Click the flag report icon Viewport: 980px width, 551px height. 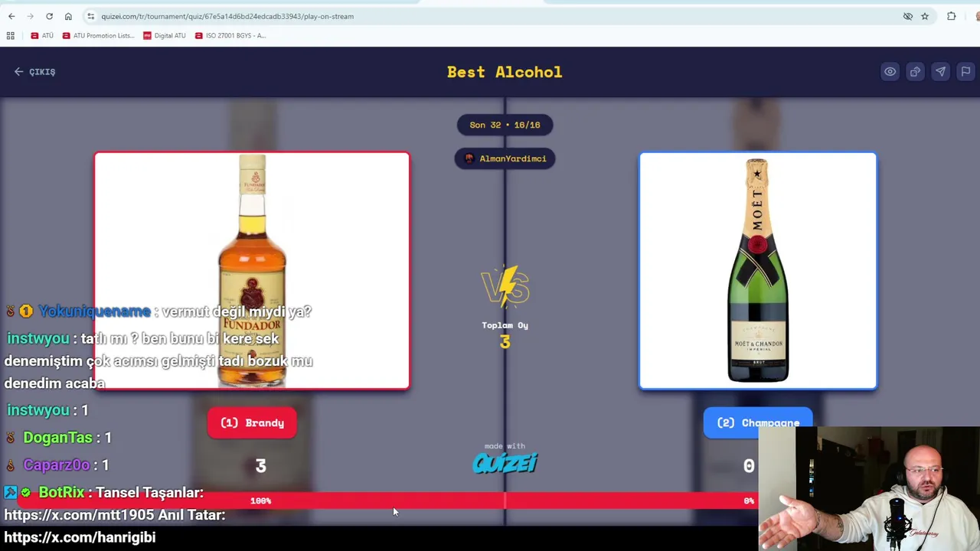[965, 72]
